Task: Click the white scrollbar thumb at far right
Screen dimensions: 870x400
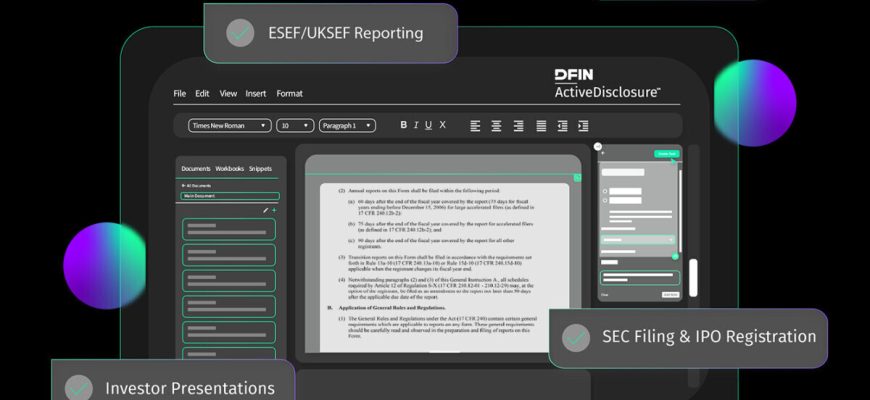Action: coord(693,277)
